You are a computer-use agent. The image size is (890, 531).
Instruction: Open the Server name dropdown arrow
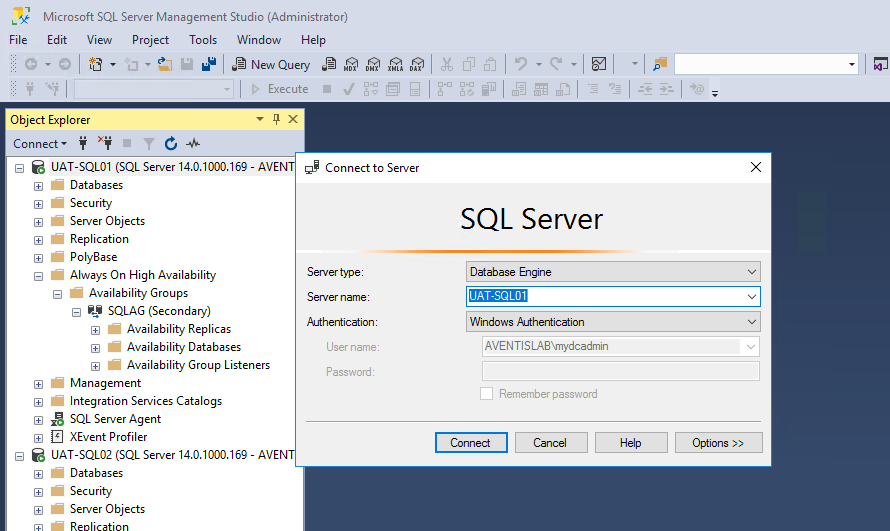tap(752, 297)
